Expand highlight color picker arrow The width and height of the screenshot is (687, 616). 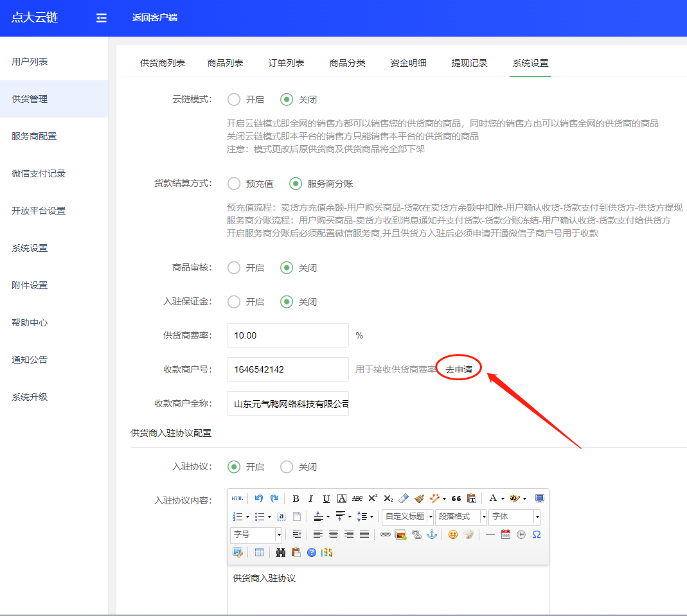(524, 498)
